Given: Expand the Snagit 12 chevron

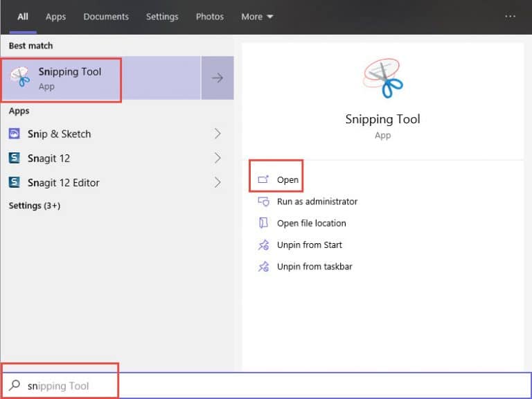Looking at the screenshot, I should click(218, 158).
